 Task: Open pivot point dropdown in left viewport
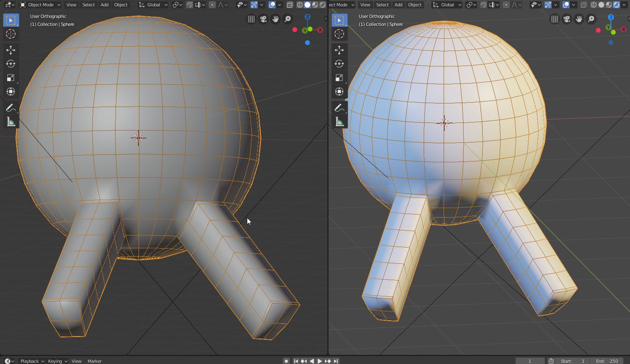pyautogui.click(x=178, y=5)
